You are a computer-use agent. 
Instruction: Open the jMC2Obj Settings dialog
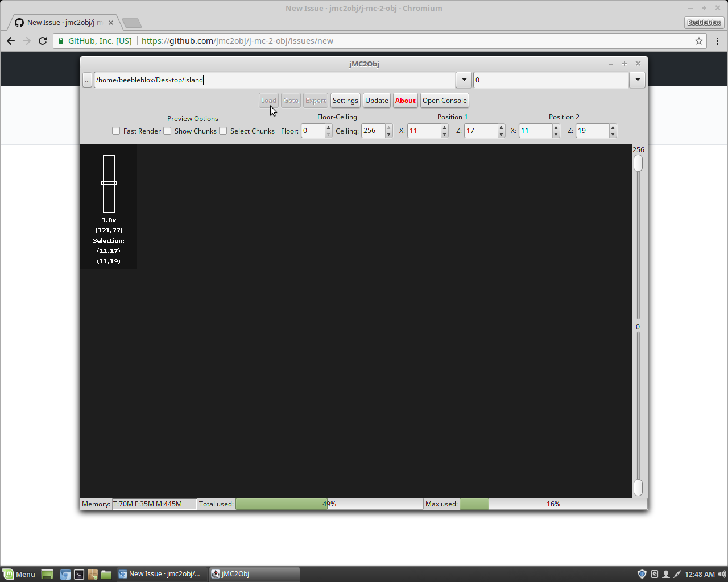[345, 100]
